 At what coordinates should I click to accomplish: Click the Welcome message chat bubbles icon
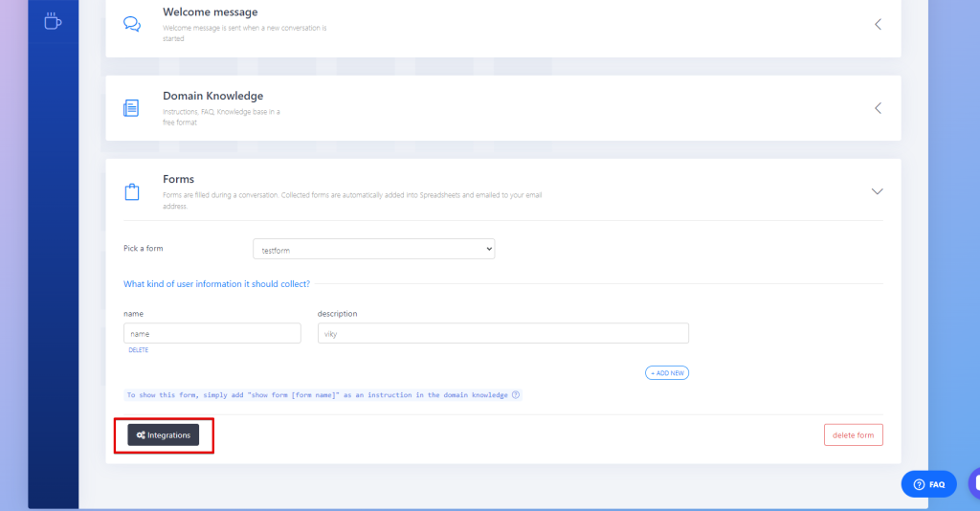tap(132, 24)
